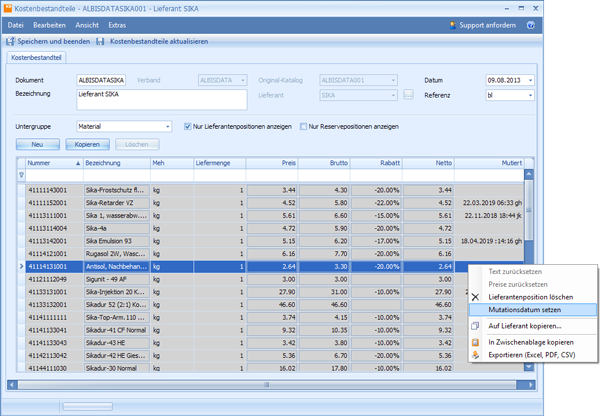Select the Sika Emulsion 93 cell
Screen dimensions: 600x416
tap(116, 241)
